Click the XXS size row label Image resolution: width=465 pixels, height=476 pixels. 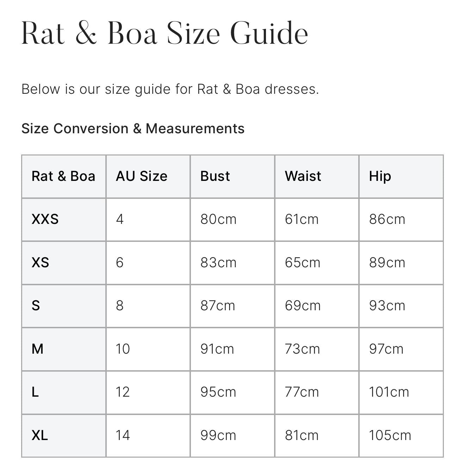45,219
